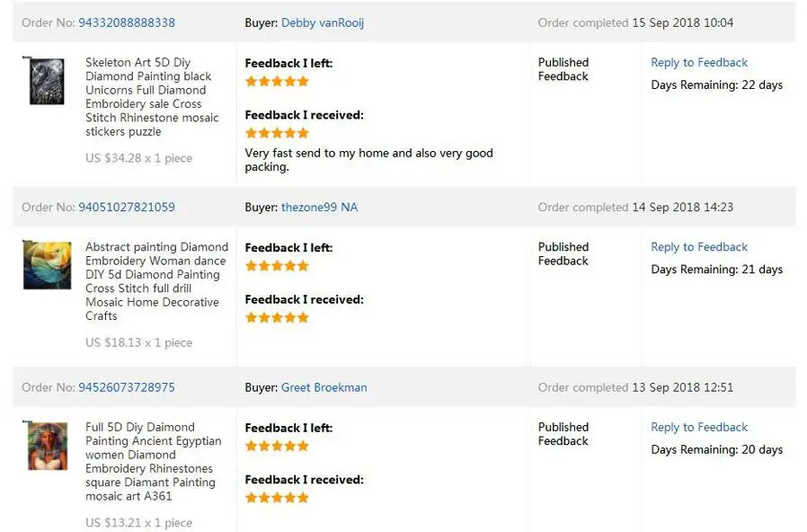Viewport: 807px width, 532px height.
Task: Open the Ancient Egyptian women product thumbnail
Action: tap(47, 447)
